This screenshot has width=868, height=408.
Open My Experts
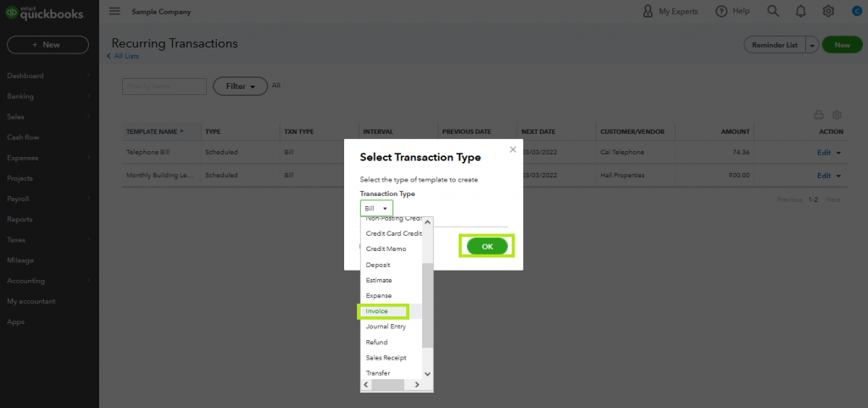(670, 12)
